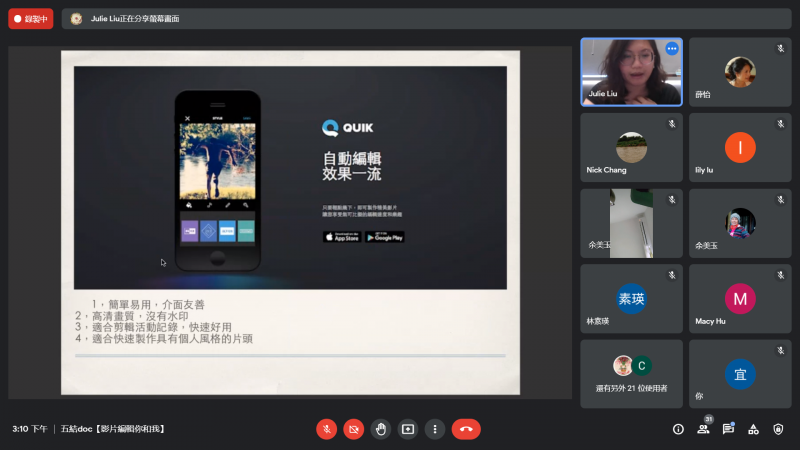The image size is (800, 450).
Task: Open meeting details info icon
Action: point(678,429)
